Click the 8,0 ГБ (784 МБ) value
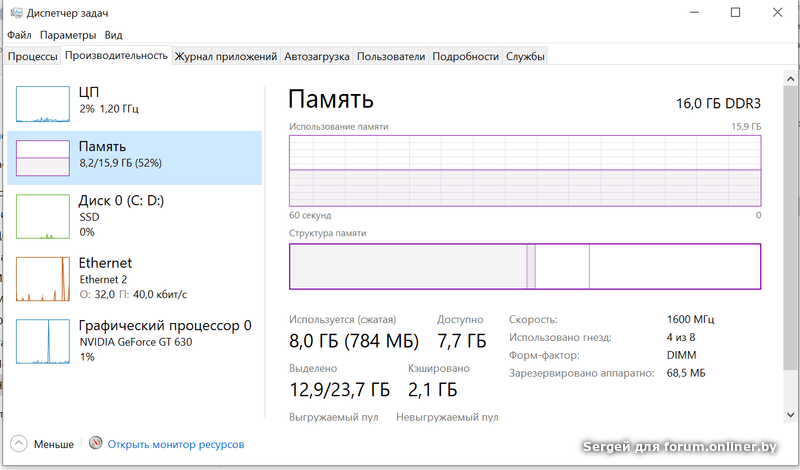 click(x=354, y=341)
